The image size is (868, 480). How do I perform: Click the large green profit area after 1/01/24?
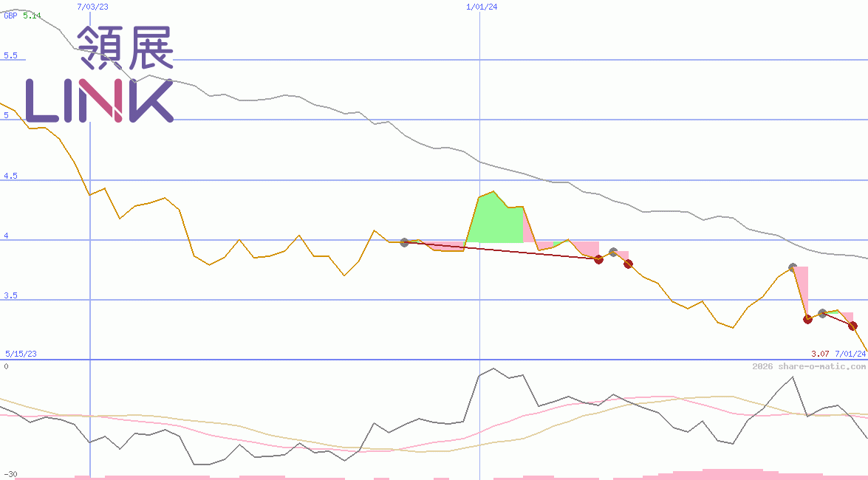(496, 220)
